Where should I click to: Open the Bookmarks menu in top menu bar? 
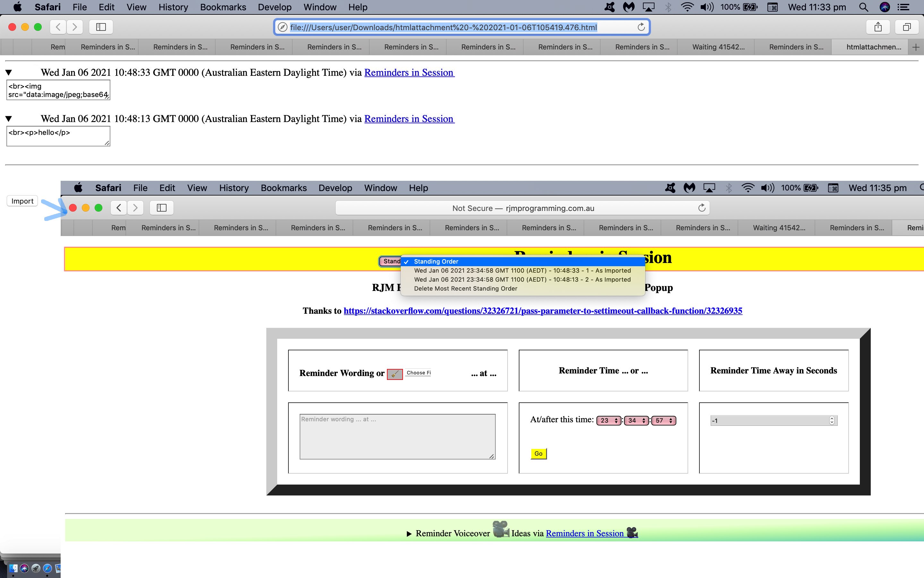pyautogui.click(x=223, y=7)
